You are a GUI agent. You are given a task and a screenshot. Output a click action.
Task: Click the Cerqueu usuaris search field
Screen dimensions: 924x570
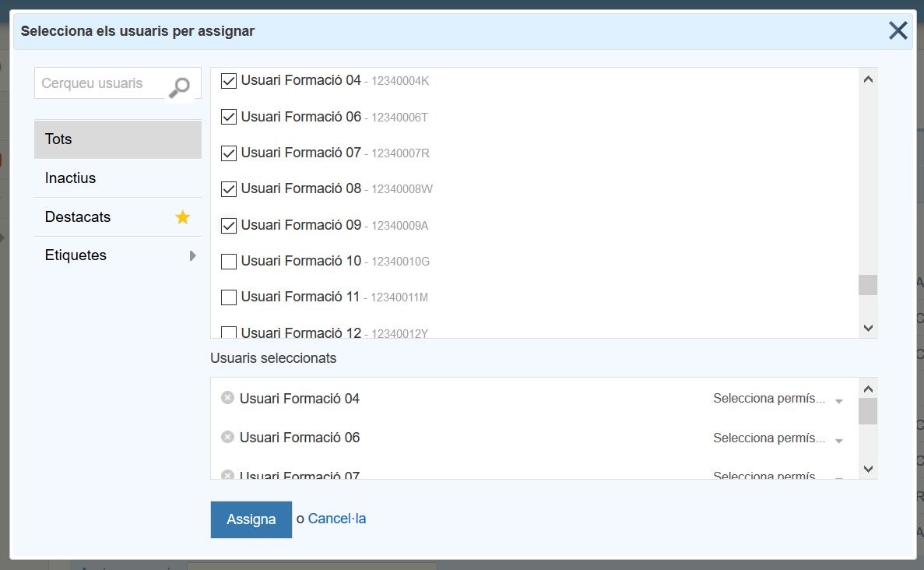point(100,83)
